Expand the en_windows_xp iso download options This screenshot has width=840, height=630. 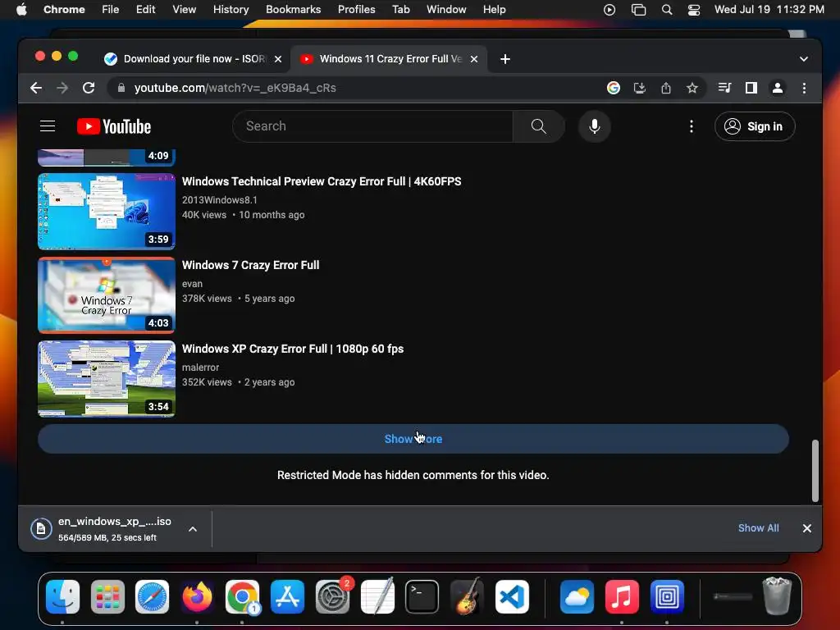point(193,529)
